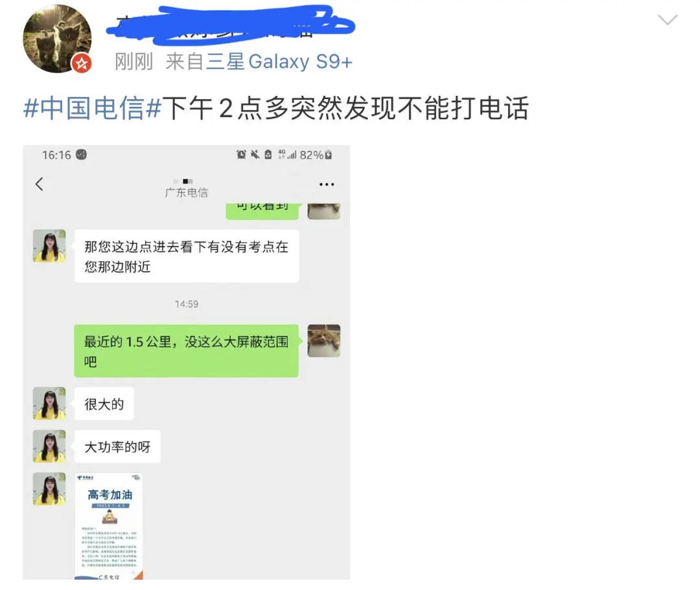
Task: Tap the muted sound status icon
Action: click(x=255, y=155)
